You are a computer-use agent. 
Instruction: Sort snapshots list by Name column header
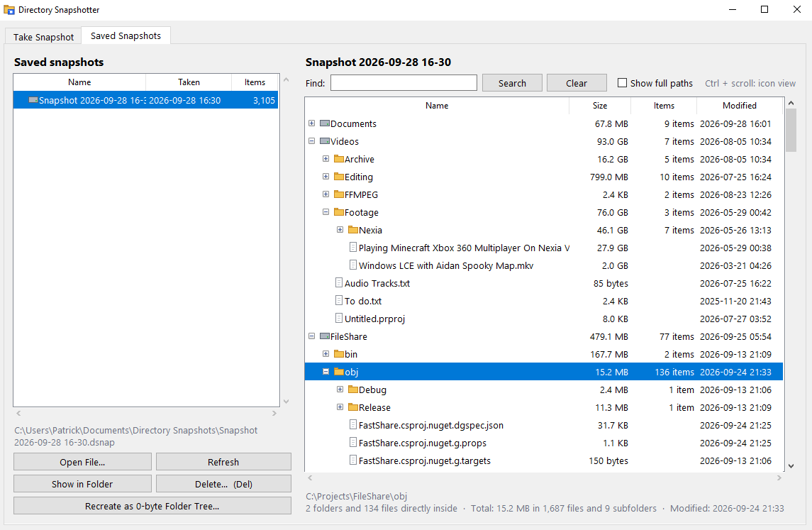79,82
